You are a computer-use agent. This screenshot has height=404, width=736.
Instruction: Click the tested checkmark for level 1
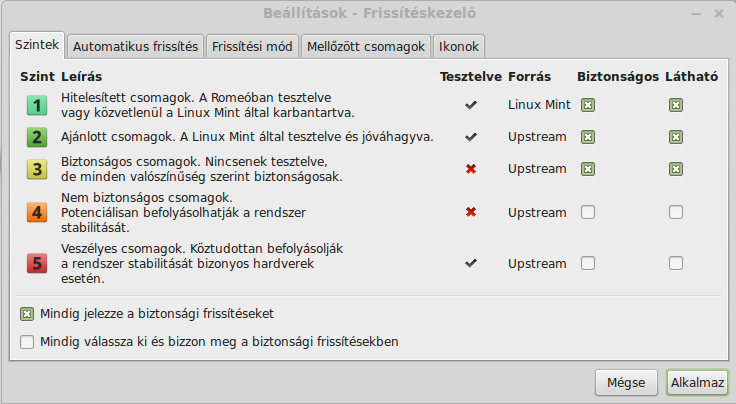pyautogui.click(x=471, y=105)
